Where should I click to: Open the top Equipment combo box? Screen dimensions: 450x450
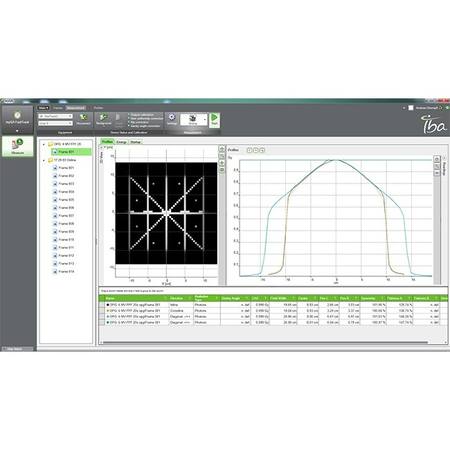tap(55, 116)
